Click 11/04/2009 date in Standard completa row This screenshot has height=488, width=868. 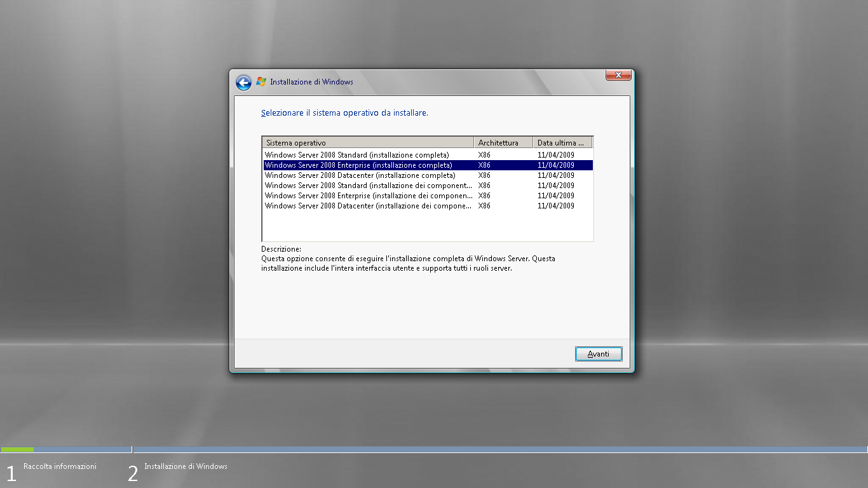555,155
